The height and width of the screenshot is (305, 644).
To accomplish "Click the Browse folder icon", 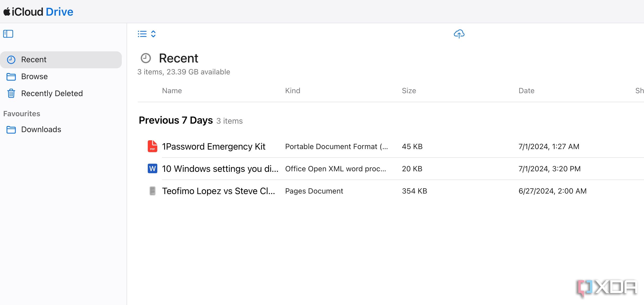I will point(11,77).
